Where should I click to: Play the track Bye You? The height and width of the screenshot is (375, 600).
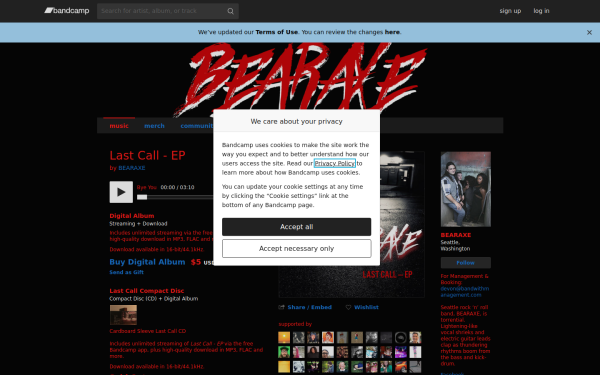[x=121, y=192]
